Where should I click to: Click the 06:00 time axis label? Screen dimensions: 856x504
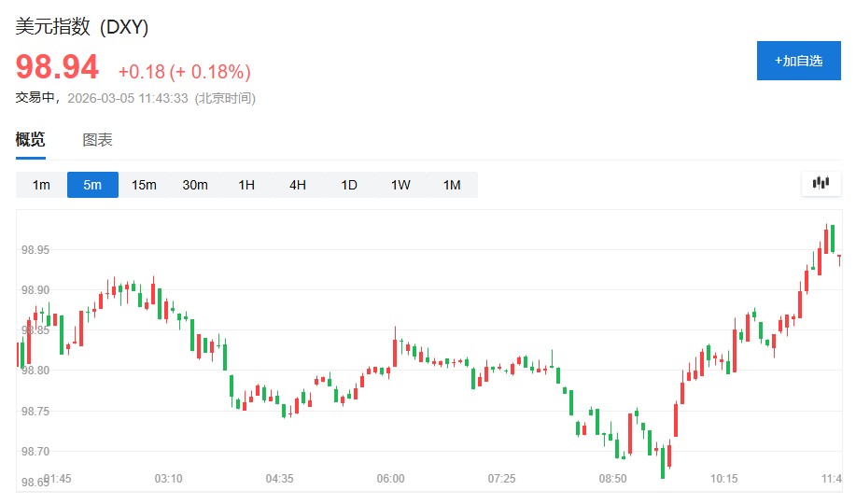pyautogui.click(x=390, y=479)
